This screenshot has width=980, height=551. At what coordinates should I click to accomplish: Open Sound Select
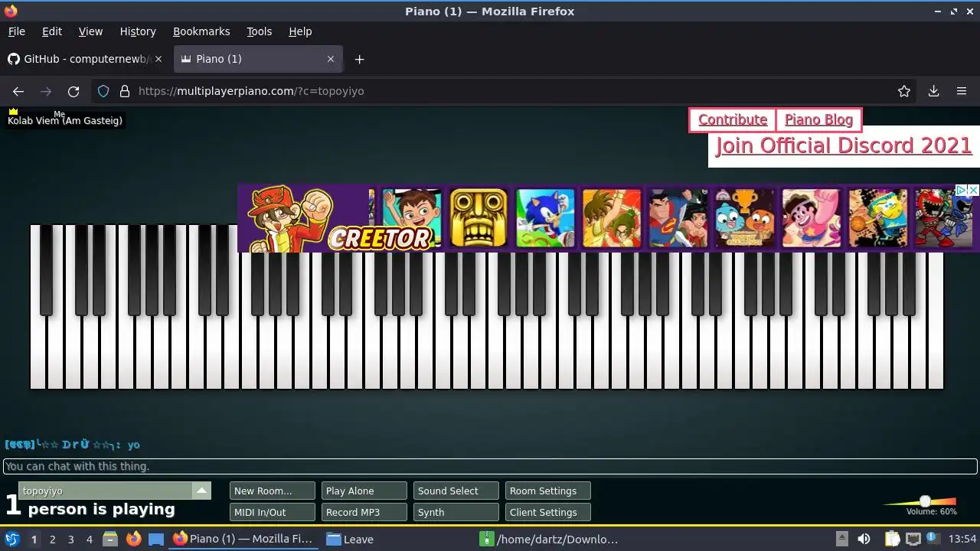tap(456, 491)
